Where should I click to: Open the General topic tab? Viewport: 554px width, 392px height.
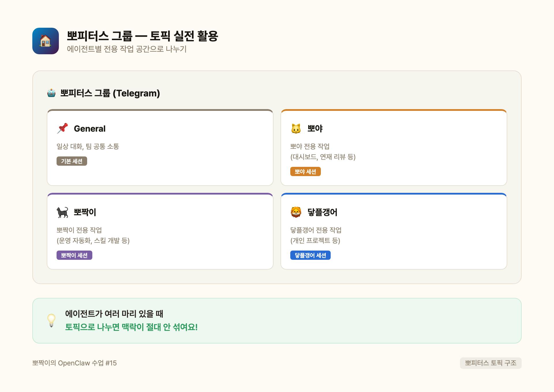(90, 129)
